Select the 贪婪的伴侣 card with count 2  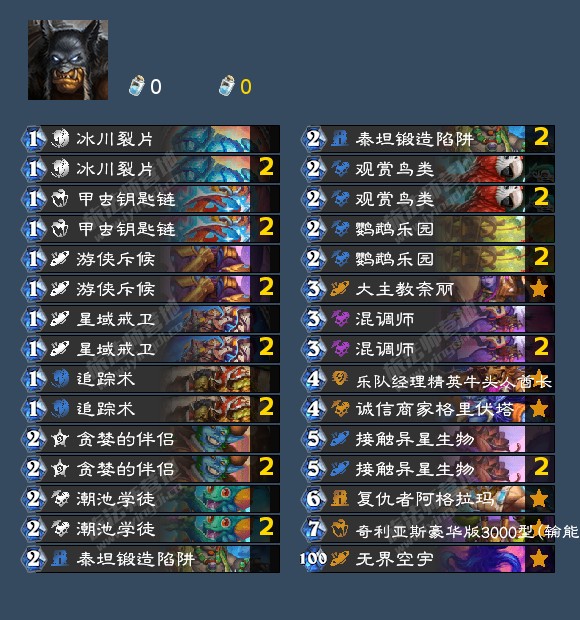151,469
